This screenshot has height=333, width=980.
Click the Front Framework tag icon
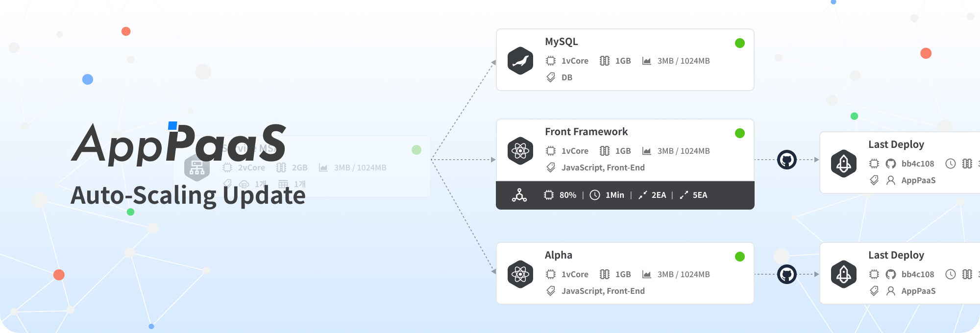tap(551, 167)
